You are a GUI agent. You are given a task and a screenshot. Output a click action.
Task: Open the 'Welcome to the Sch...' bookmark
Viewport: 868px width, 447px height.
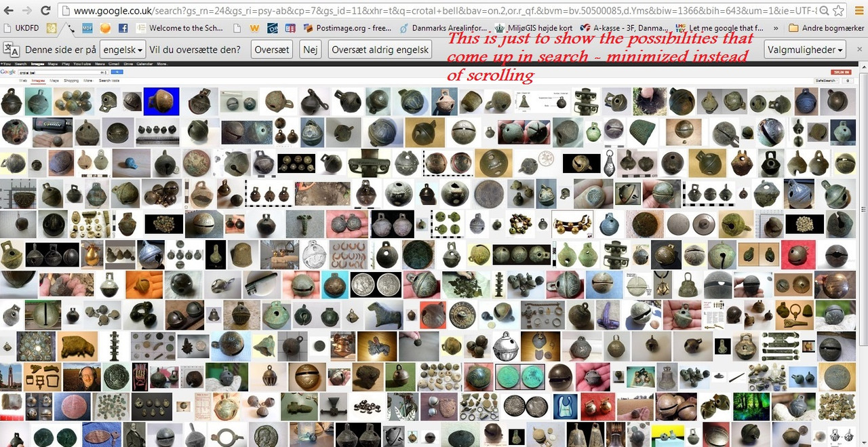pos(179,28)
